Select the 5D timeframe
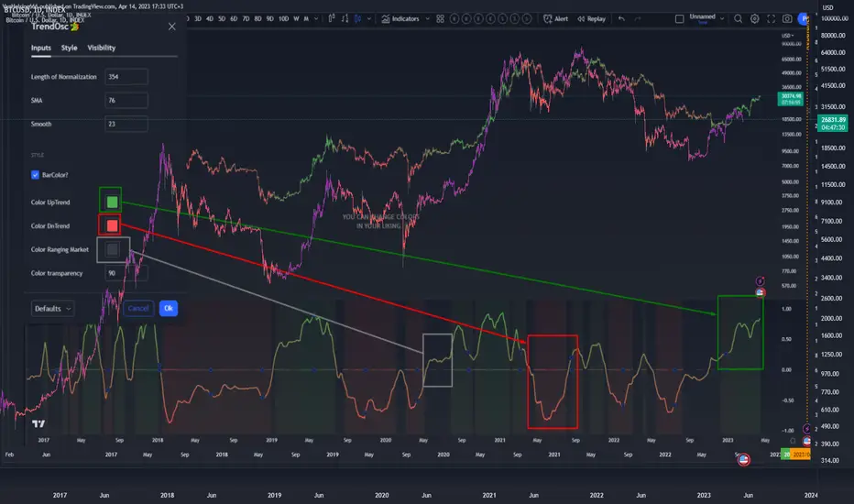The height and width of the screenshot is (504, 854). pos(222,19)
